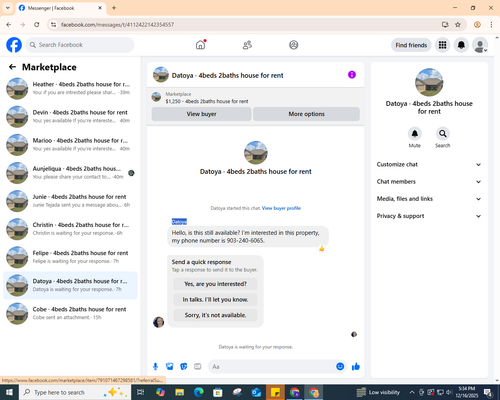Expand Media, files and links section
The height and width of the screenshot is (400, 500).
tap(429, 199)
